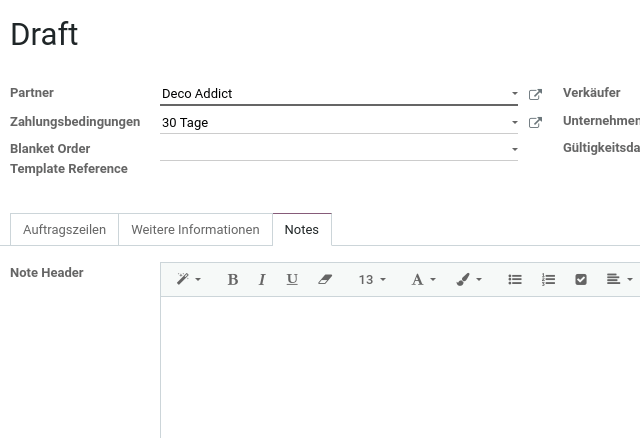Open the paragraph alignment dropdown
The height and width of the screenshot is (438, 640).
tap(619, 280)
